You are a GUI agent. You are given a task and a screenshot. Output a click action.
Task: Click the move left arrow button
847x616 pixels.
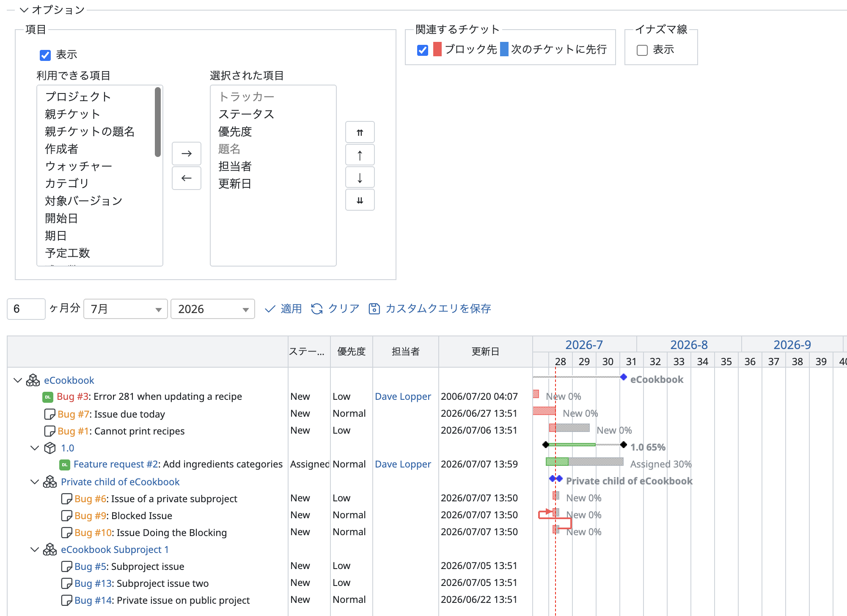click(x=186, y=178)
